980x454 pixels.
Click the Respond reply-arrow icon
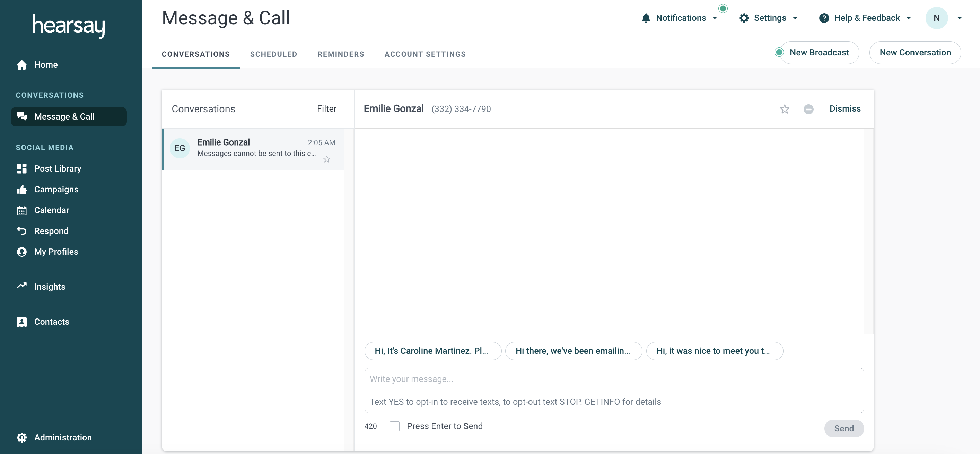click(22, 231)
